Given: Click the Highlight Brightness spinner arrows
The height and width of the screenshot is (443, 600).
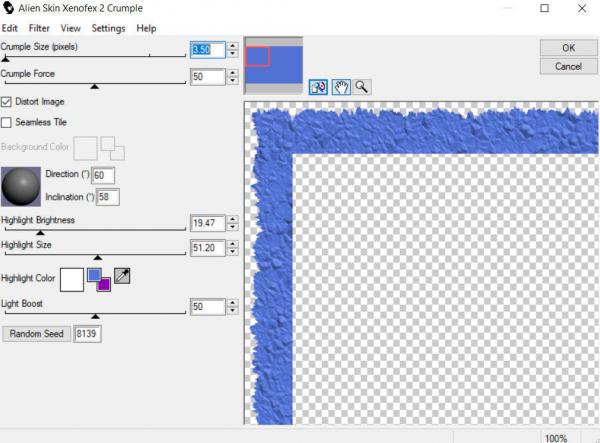Looking at the screenshot, I should pyautogui.click(x=233, y=223).
